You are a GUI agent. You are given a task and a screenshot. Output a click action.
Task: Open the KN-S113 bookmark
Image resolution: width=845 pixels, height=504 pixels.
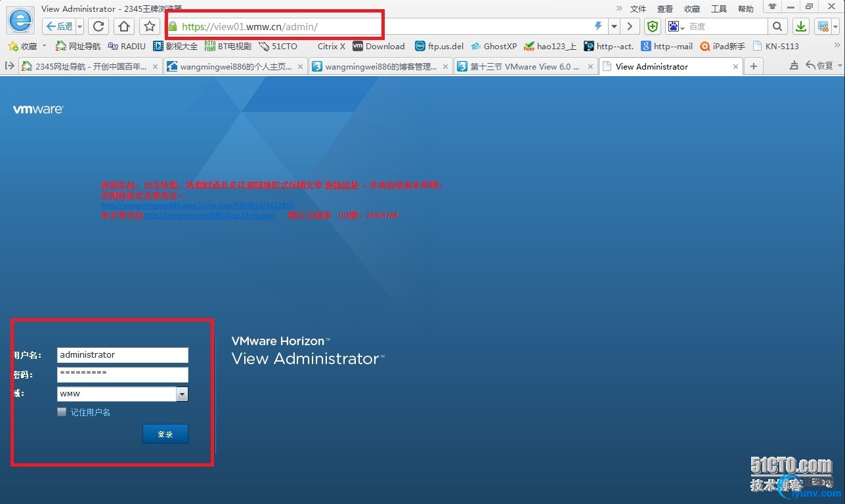click(x=775, y=46)
